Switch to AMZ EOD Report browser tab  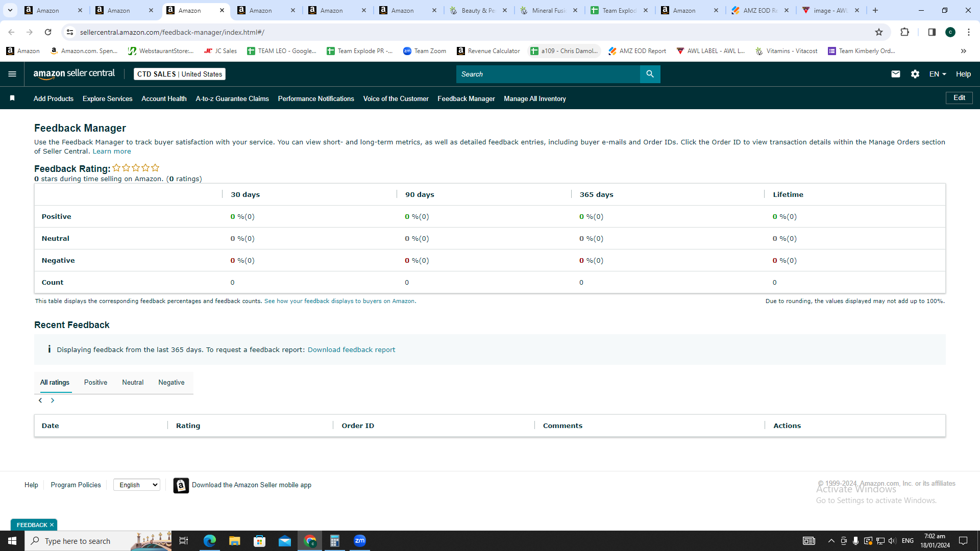point(760,10)
